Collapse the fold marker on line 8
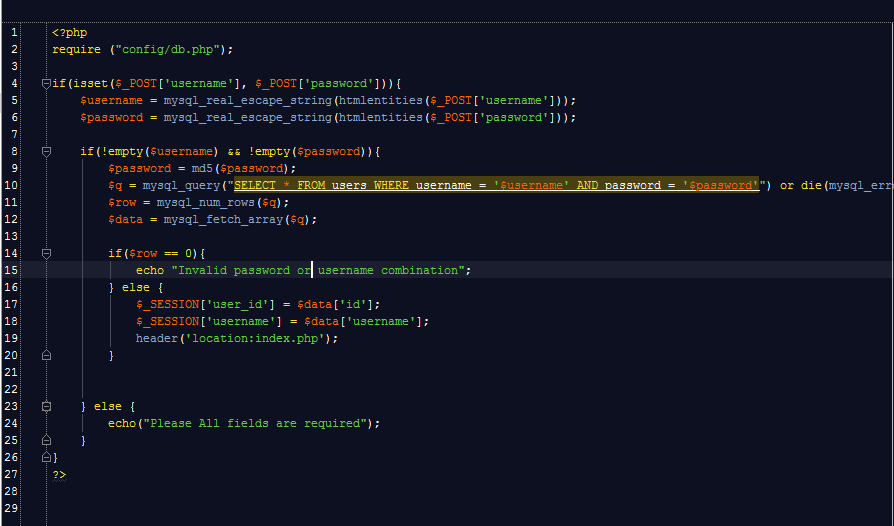 pyautogui.click(x=46, y=152)
